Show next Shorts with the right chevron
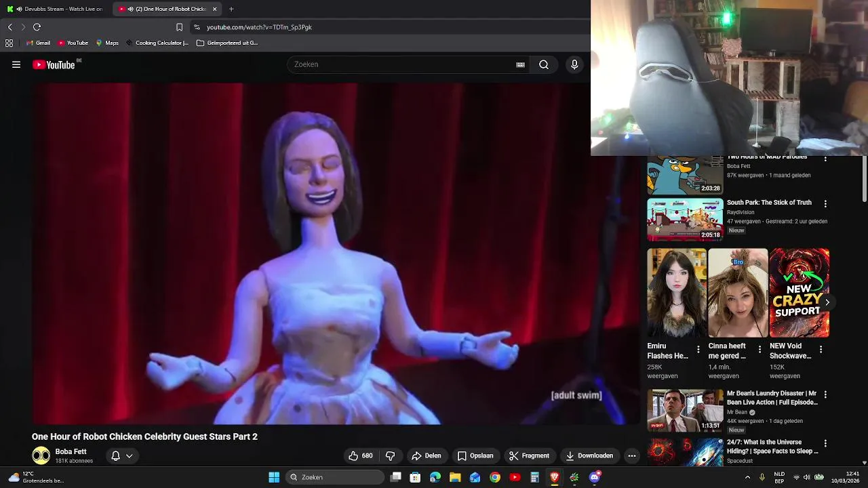 (x=827, y=302)
